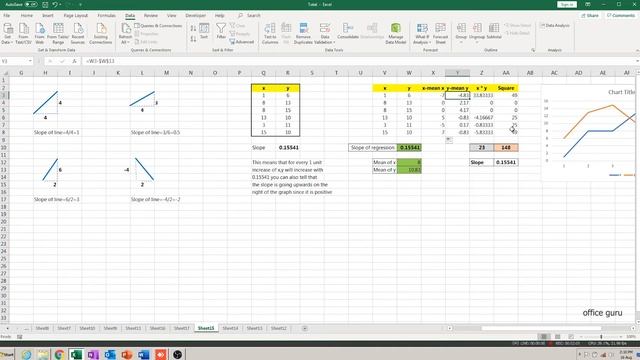Select the Sheet17 tab
Viewport: 640px width, 360px height.
click(x=182, y=328)
